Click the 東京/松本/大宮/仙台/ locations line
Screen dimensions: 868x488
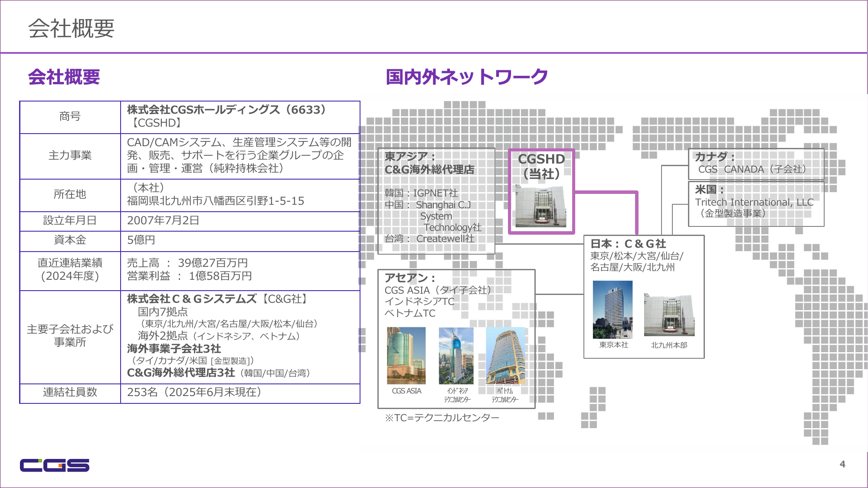pyautogui.click(x=637, y=256)
